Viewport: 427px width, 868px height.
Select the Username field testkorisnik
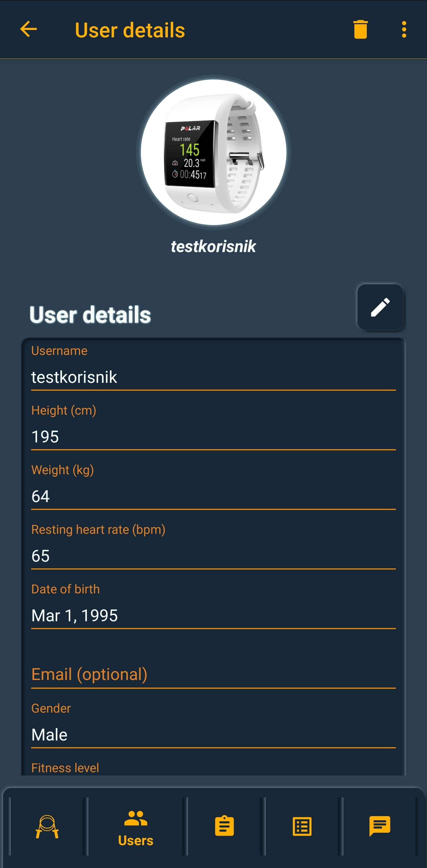(x=213, y=368)
